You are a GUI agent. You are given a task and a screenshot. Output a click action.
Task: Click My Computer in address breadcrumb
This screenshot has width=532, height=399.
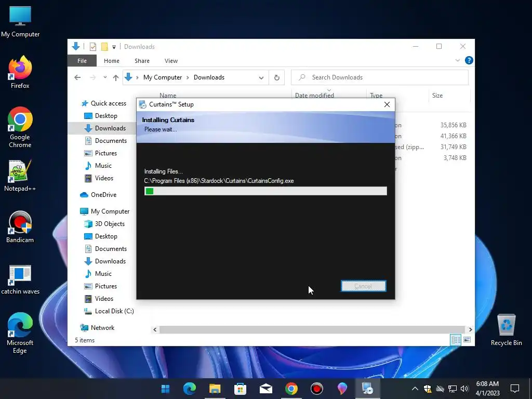[x=163, y=77]
